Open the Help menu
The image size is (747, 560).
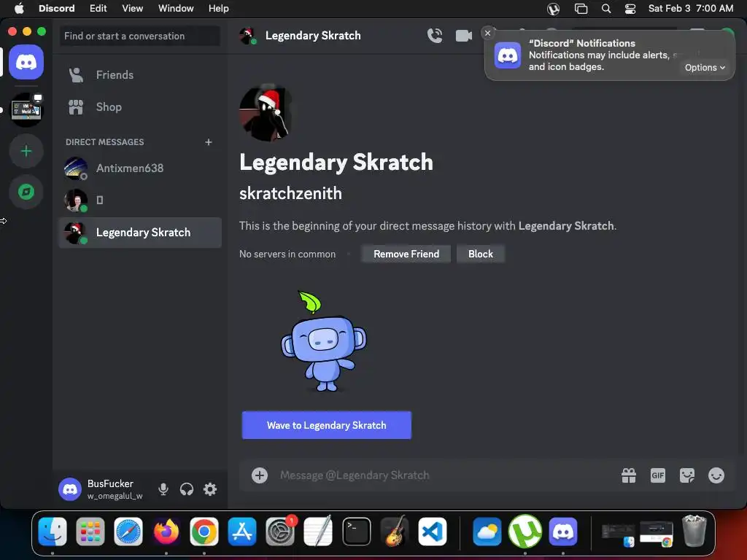219,9
